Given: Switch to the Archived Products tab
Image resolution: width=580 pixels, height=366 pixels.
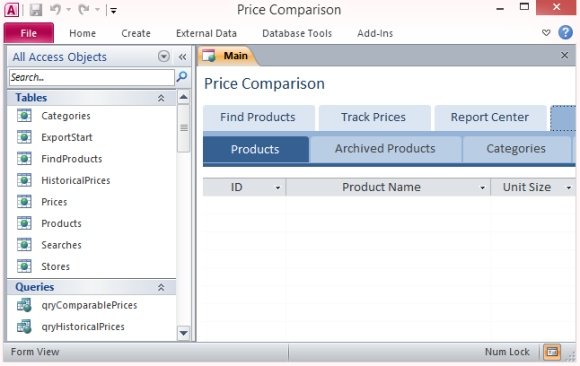Looking at the screenshot, I should (x=385, y=149).
